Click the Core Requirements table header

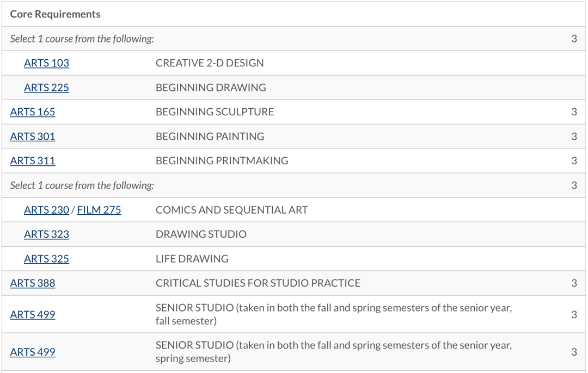tap(55, 14)
